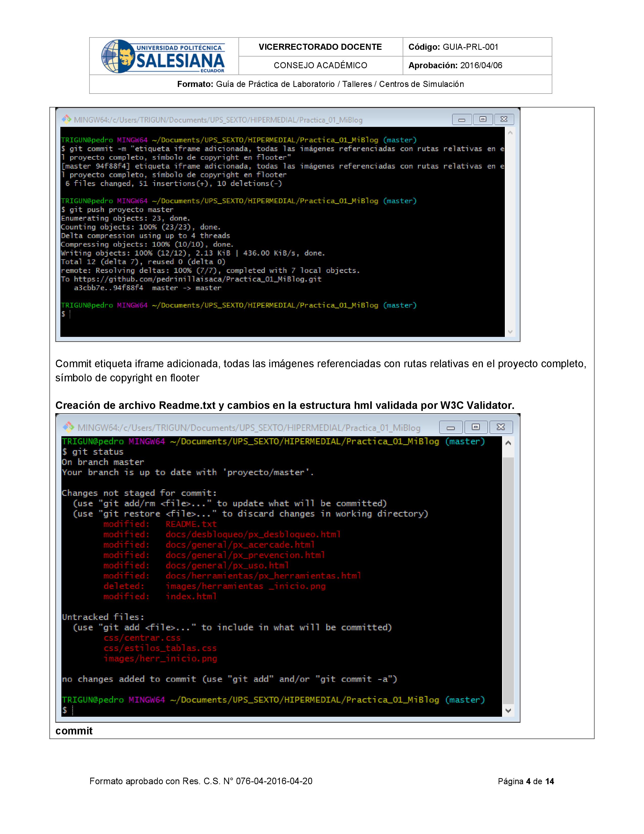Click the lower terminal scrollbar thumb
The image size is (644, 834).
508,581
